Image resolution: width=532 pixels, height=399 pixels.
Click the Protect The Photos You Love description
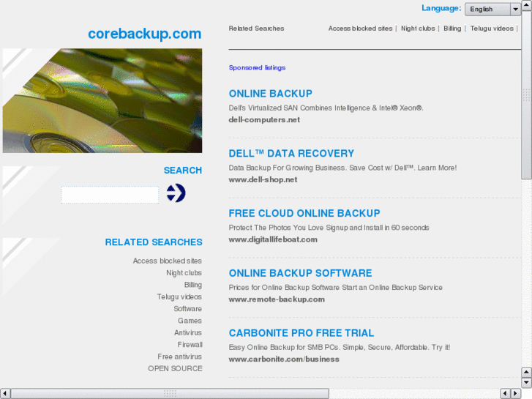click(x=329, y=228)
